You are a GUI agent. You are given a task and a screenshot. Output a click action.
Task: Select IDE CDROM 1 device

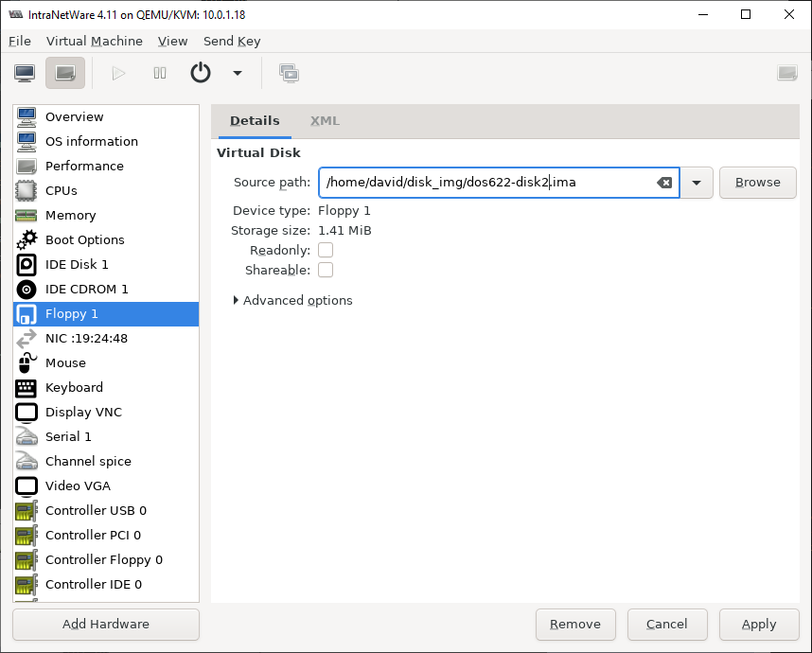[x=106, y=289]
